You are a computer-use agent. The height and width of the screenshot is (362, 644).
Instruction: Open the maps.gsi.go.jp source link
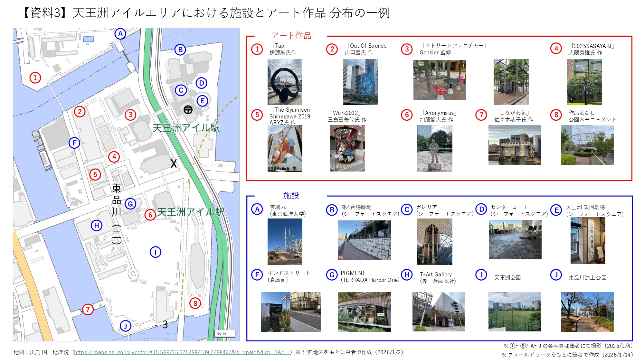pos(182,352)
